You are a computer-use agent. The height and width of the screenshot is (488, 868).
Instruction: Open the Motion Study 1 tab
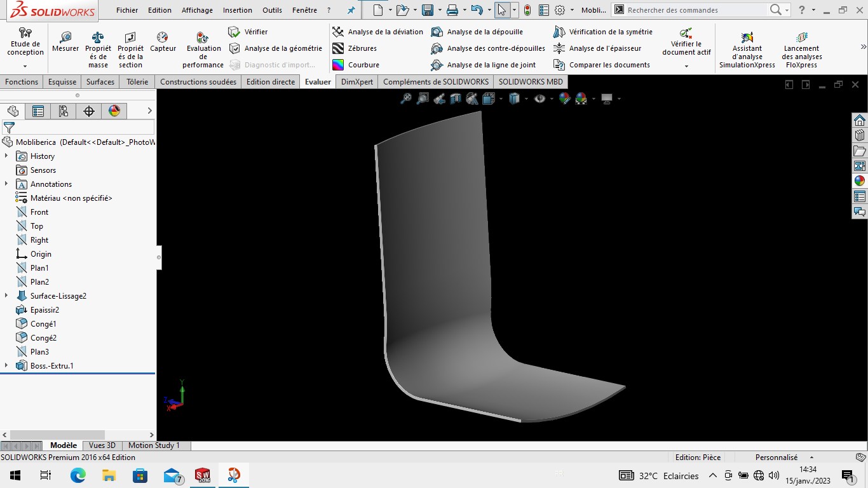(154, 445)
